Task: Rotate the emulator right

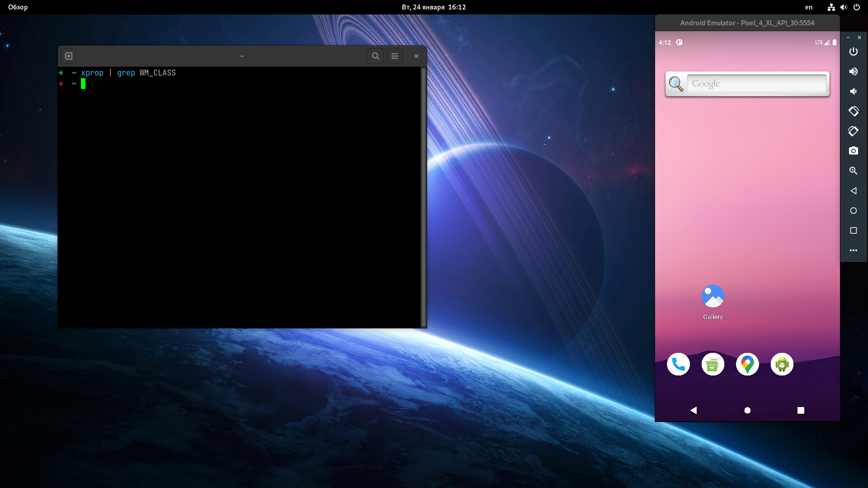Action: [x=853, y=131]
